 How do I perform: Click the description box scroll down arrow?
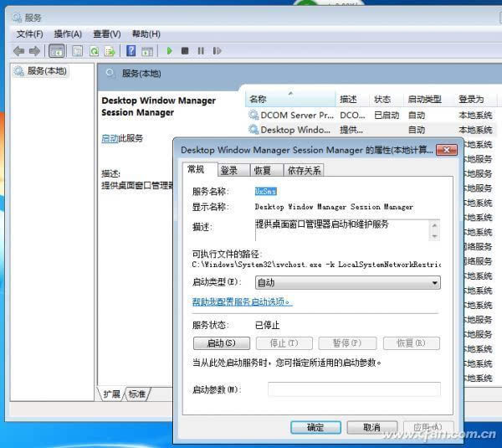point(434,236)
